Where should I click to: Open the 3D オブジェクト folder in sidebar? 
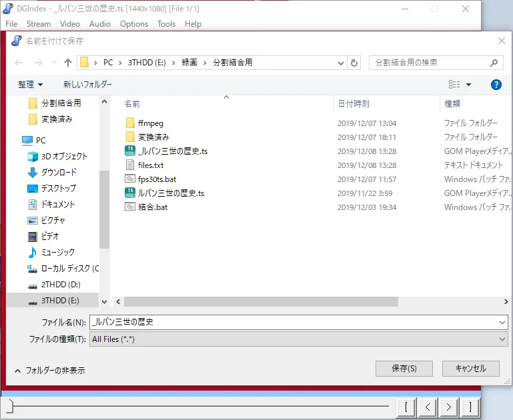[x=64, y=157]
